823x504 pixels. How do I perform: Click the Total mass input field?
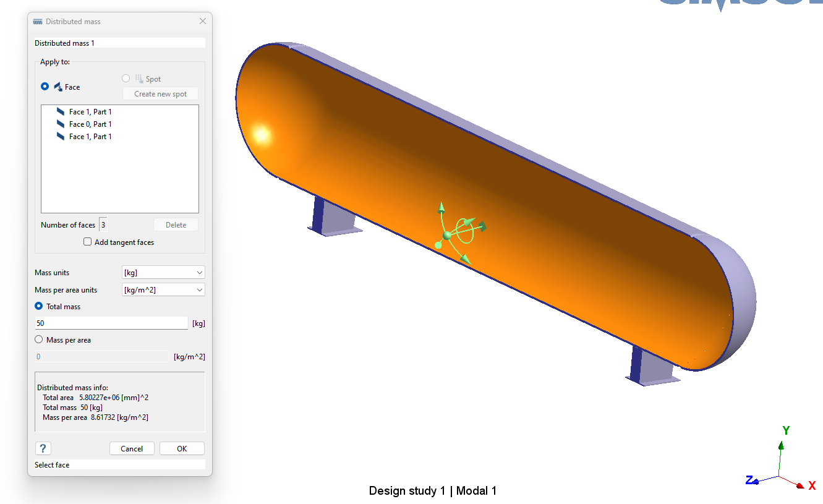pos(111,323)
